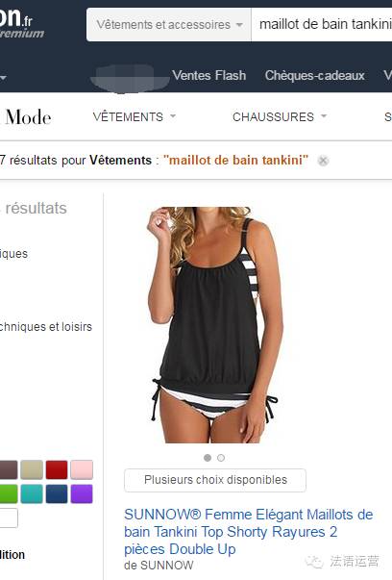Expand the CHAUSSURES menu
Screen dimensions: 392x580
coord(280,117)
